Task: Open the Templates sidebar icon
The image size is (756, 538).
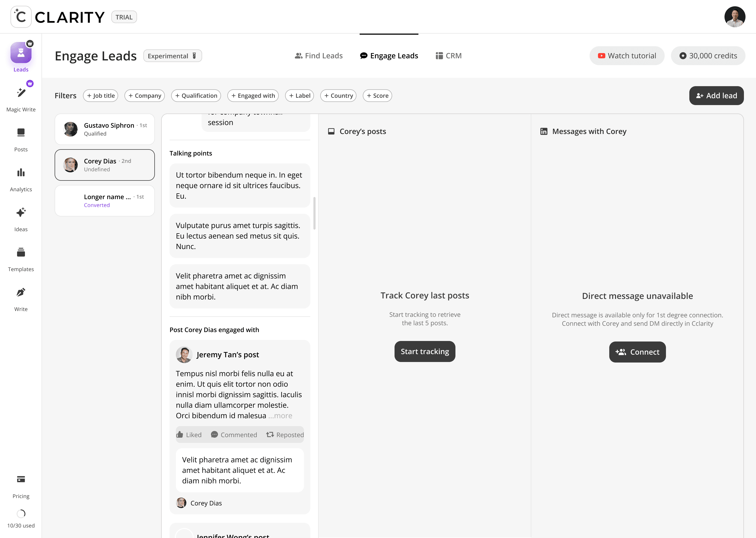Action: point(21,252)
